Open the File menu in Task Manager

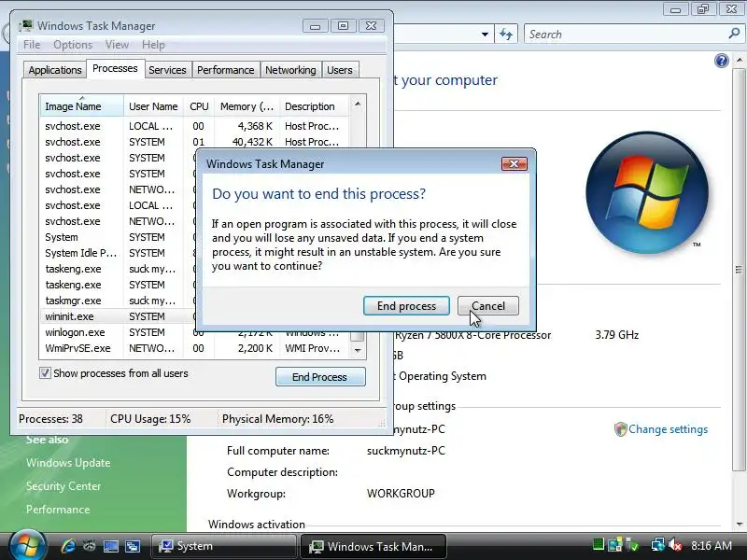tap(32, 45)
